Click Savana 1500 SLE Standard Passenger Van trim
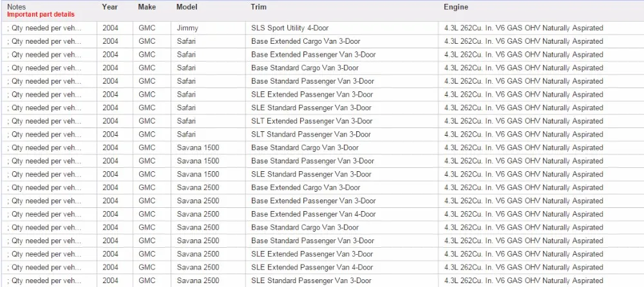 coord(311,174)
